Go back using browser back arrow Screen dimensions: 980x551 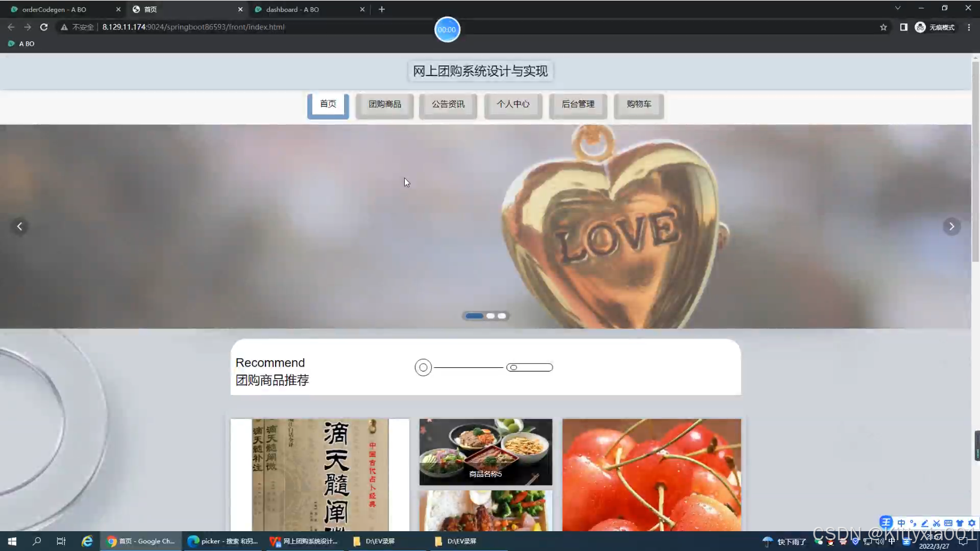tap(11, 27)
